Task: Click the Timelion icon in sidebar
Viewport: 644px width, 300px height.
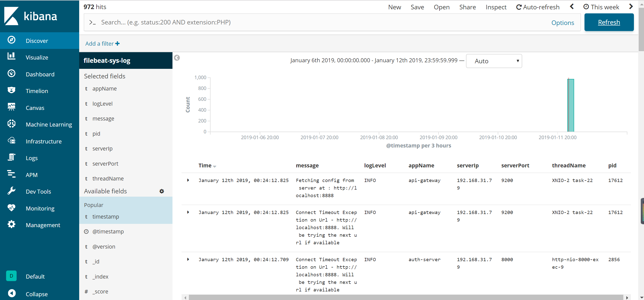Action: point(11,90)
